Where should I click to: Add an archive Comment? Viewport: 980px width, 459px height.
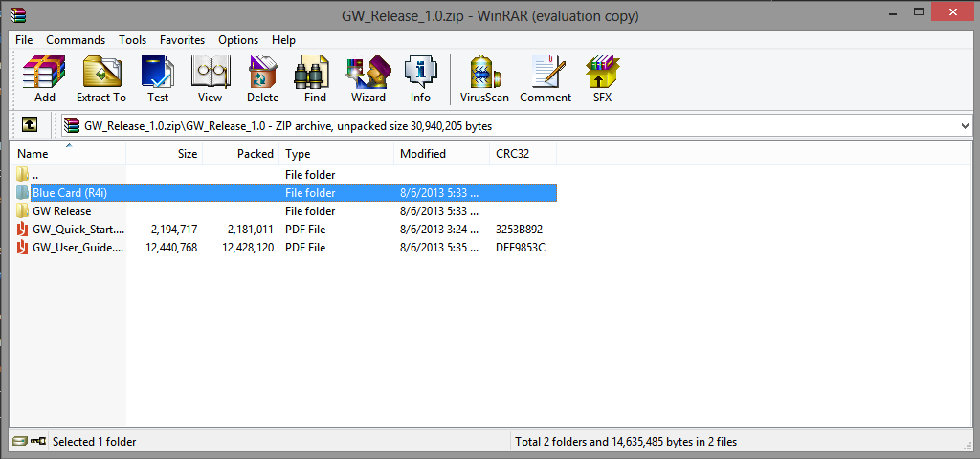pyautogui.click(x=546, y=78)
